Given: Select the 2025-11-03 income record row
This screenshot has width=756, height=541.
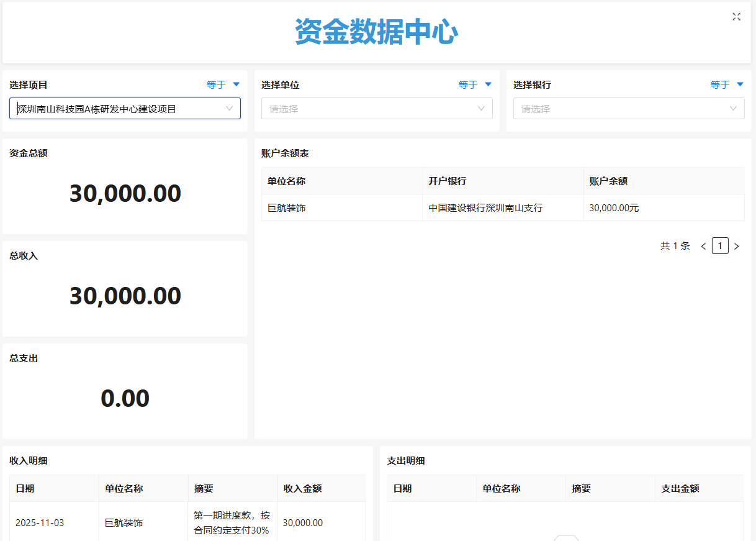Looking at the screenshot, I should click(x=40, y=523).
